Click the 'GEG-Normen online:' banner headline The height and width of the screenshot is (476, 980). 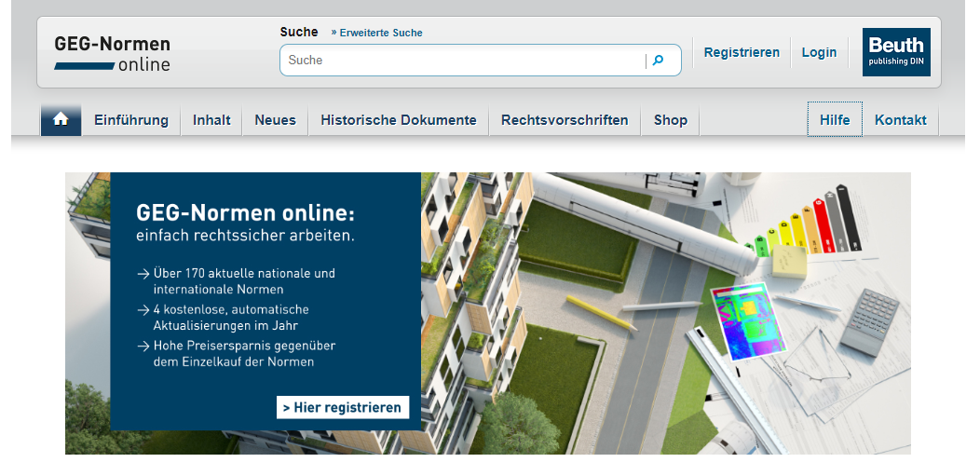coord(245,213)
